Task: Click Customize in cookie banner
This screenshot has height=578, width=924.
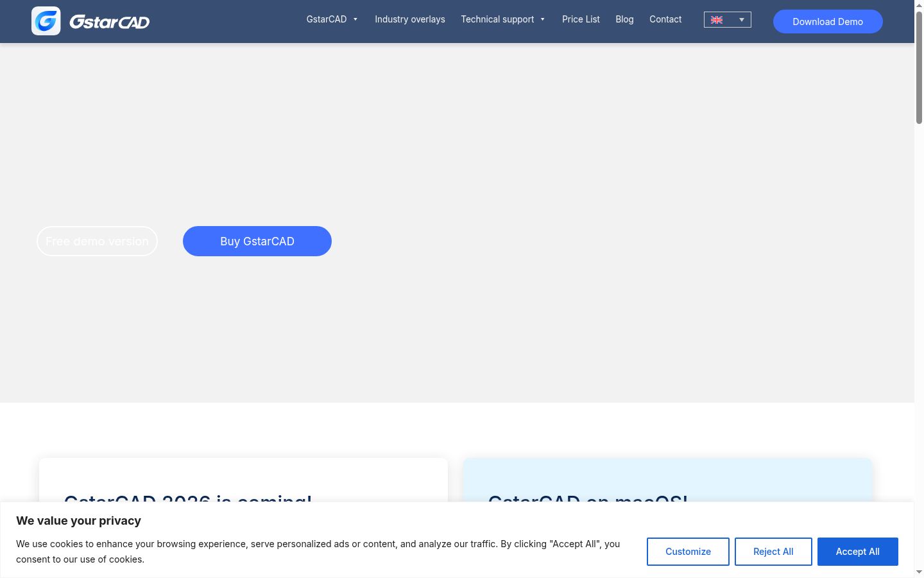Action: [688, 552]
